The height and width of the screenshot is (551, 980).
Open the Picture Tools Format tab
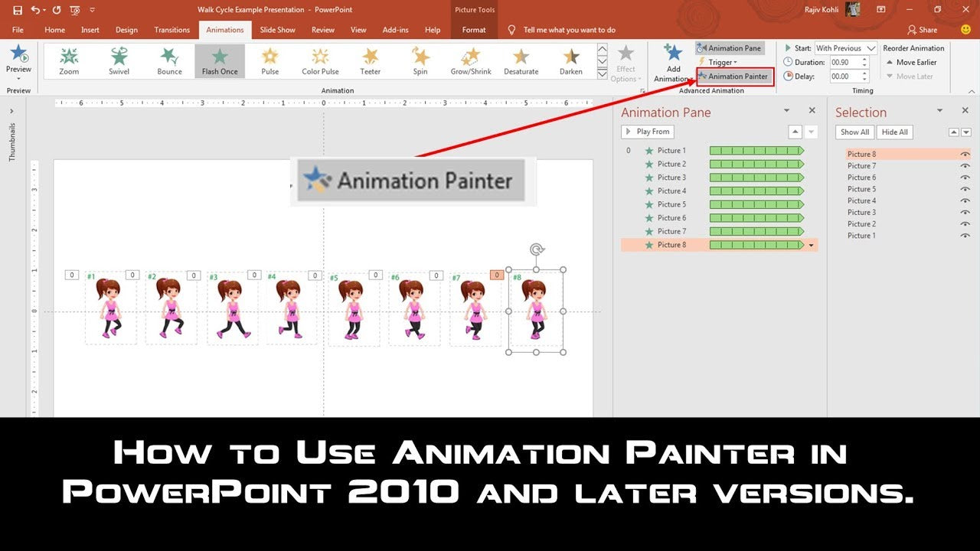474,30
